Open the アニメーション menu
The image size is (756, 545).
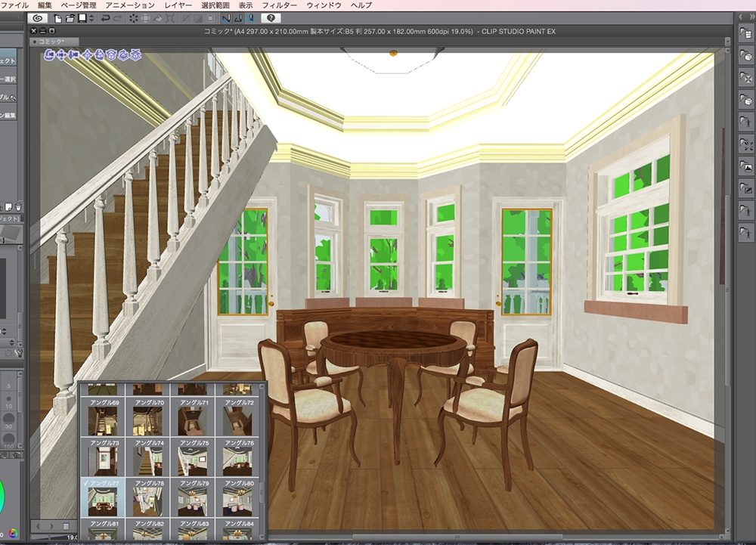130,5
